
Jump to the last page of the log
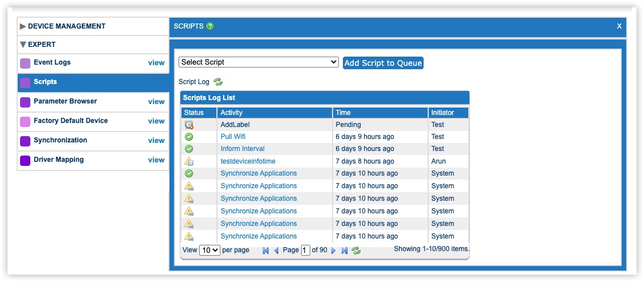[344, 251]
